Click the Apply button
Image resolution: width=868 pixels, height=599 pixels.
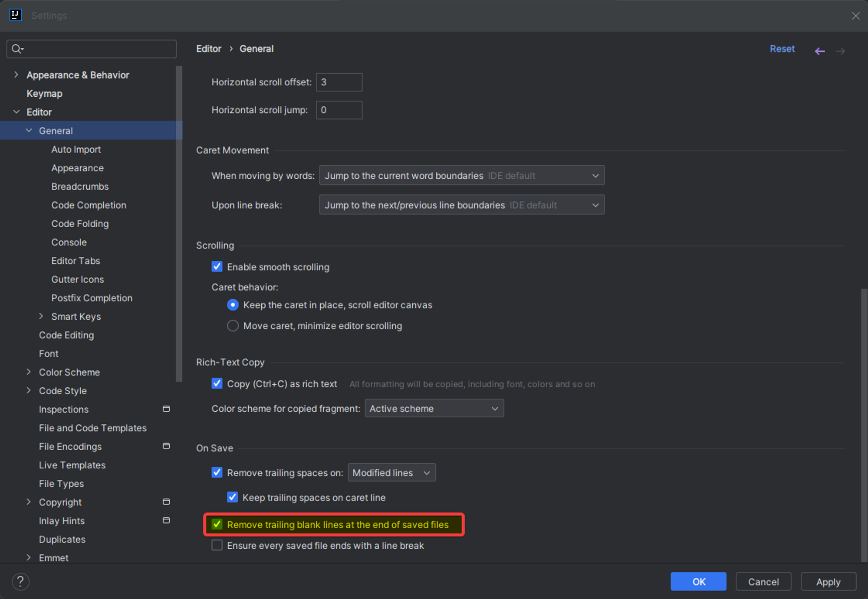828,581
